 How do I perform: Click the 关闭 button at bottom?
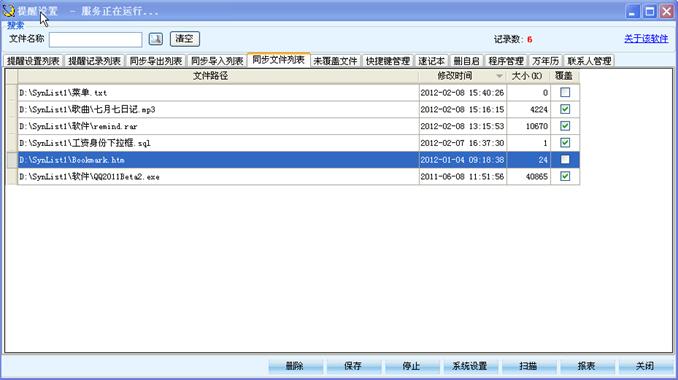(645, 366)
